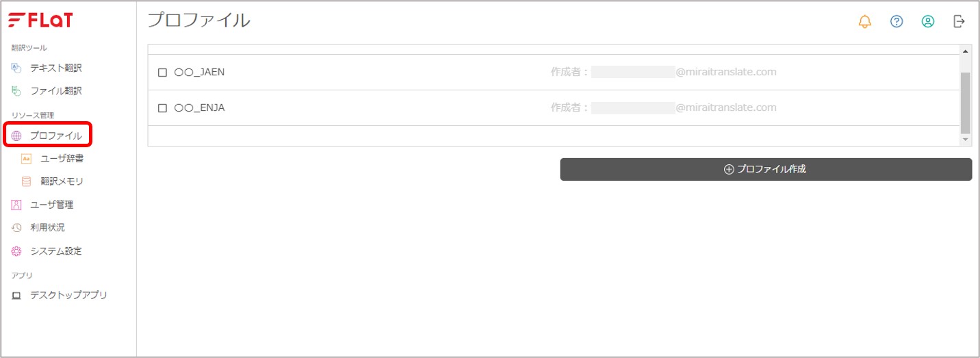Click the 翻訳メモリ database icon
Viewport: 980px width, 358px height.
pos(27,181)
